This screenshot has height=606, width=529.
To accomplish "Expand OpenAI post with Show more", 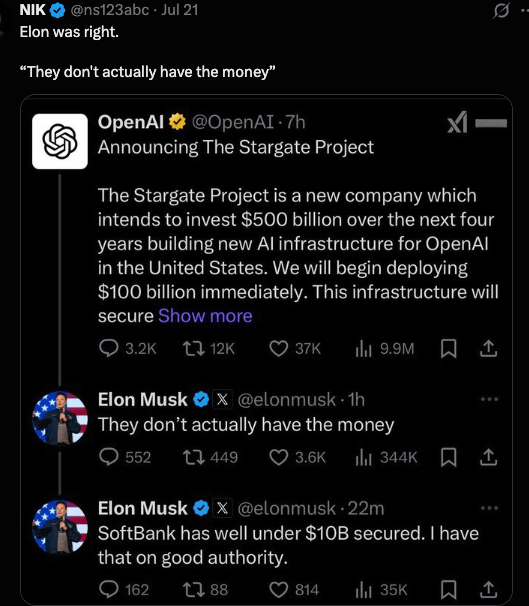I will pos(205,316).
